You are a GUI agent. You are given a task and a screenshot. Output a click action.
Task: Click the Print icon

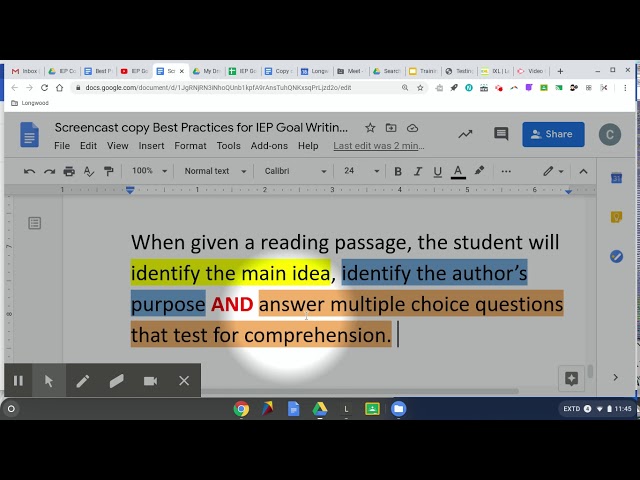69,171
